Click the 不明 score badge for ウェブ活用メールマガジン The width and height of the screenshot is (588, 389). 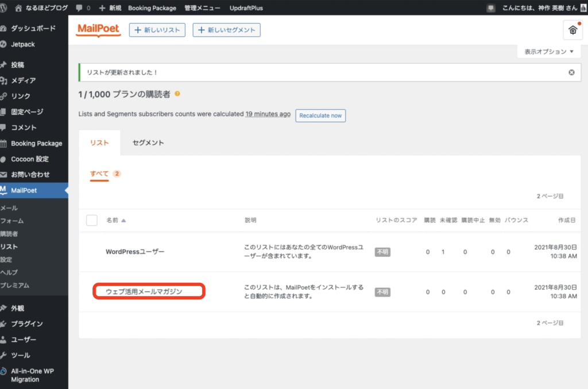(x=382, y=292)
